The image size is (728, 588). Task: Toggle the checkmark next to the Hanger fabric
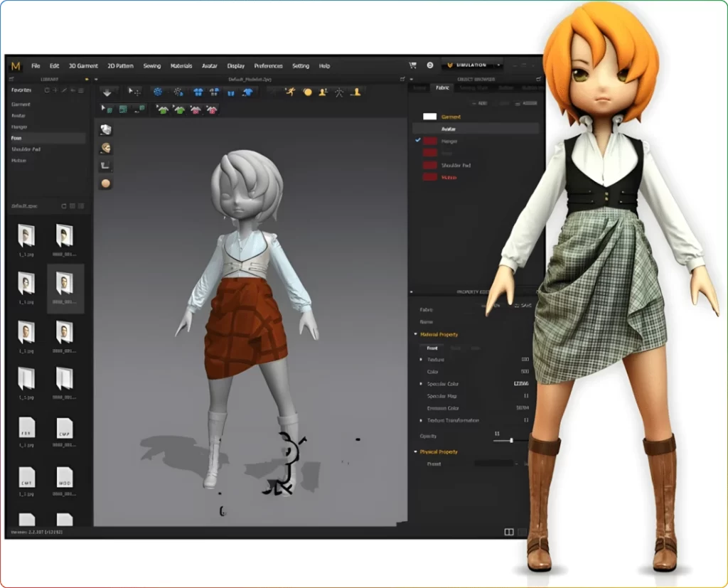point(417,140)
